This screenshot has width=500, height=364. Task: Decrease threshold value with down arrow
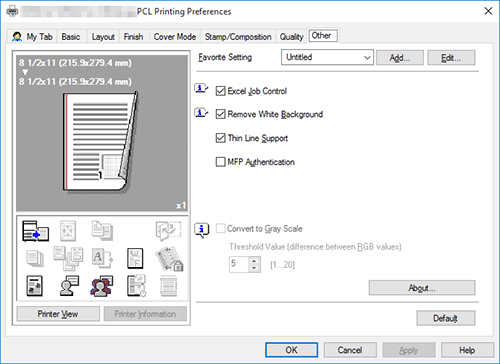click(254, 268)
